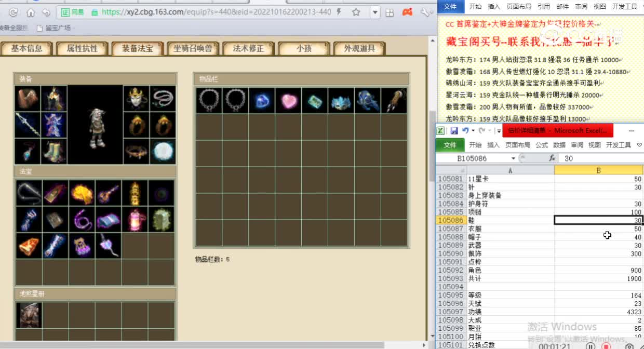Reload the browser page
Screen dimensions: 644x349
pos(13,12)
